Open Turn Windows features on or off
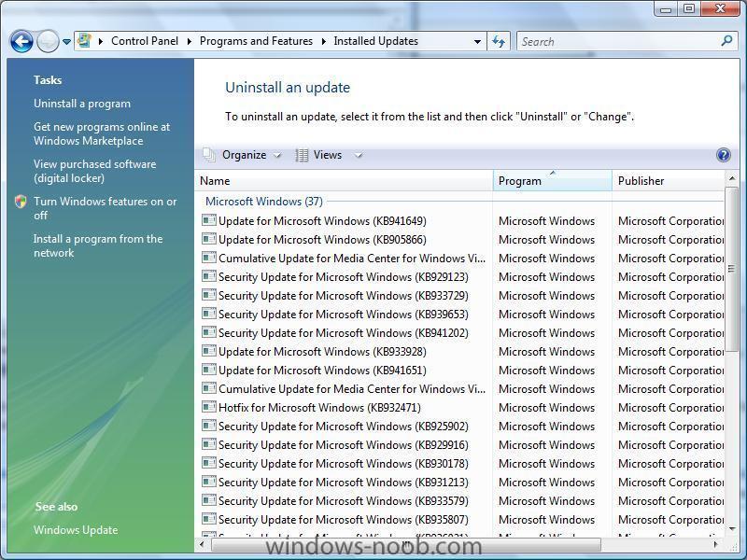The height and width of the screenshot is (560, 747). point(105,208)
